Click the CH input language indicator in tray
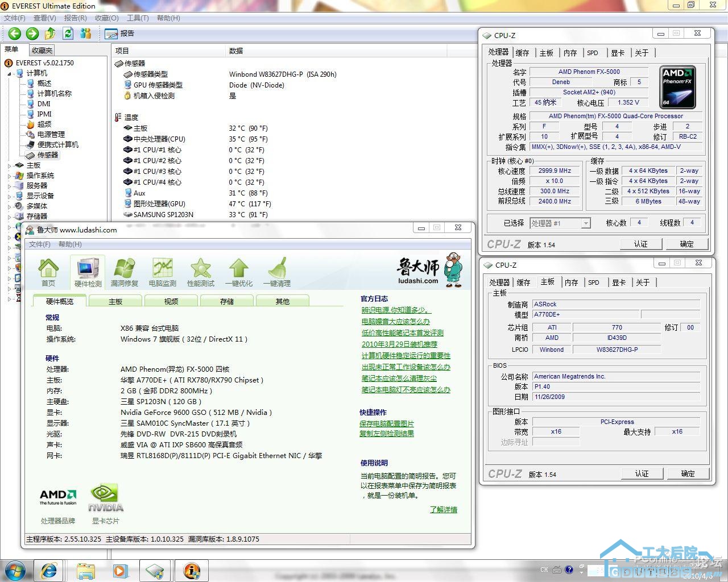Image resolution: width=728 pixels, height=582 pixels. tap(544, 569)
